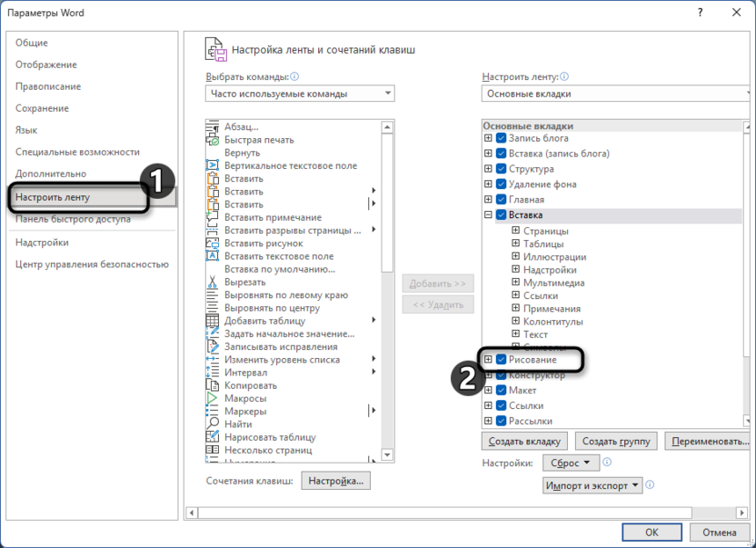Click the Track Changes icon

click(x=213, y=347)
